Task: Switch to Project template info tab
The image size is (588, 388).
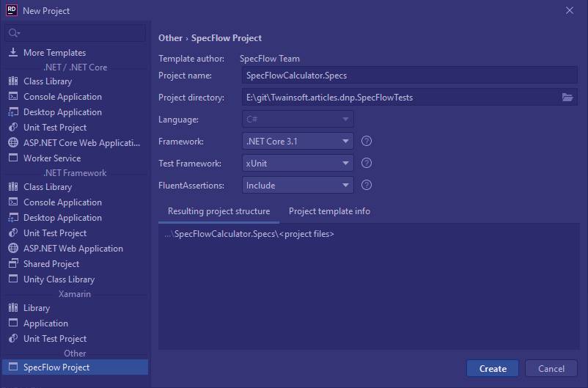Action: pos(329,211)
